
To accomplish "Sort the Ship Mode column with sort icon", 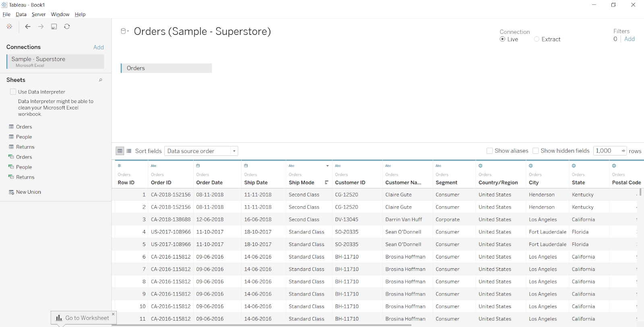I will (x=327, y=182).
